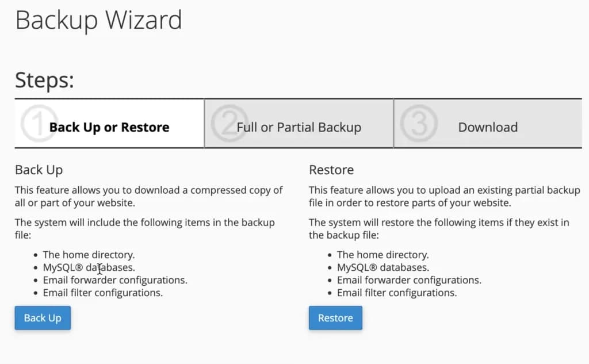Go to the Download step
The image size is (589, 364).
click(488, 127)
